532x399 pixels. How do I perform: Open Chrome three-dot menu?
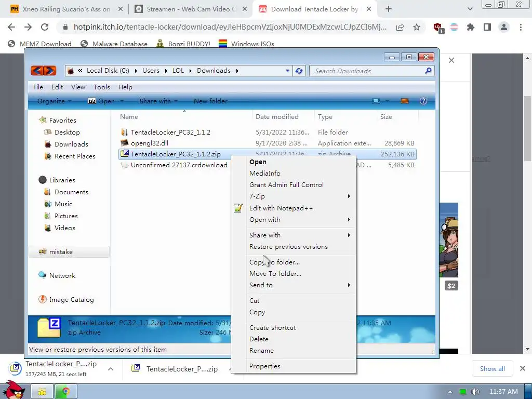[x=521, y=27]
